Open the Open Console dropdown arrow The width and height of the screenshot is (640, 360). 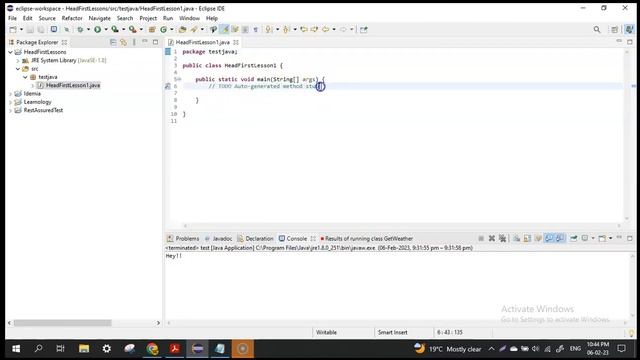point(611,238)
